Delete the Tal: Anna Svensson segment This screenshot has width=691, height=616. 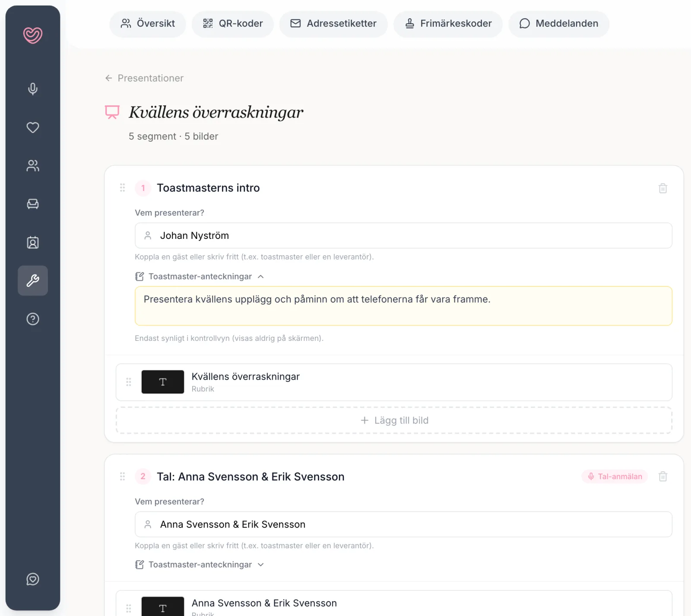pyautogui.click(x=663, y=476)
